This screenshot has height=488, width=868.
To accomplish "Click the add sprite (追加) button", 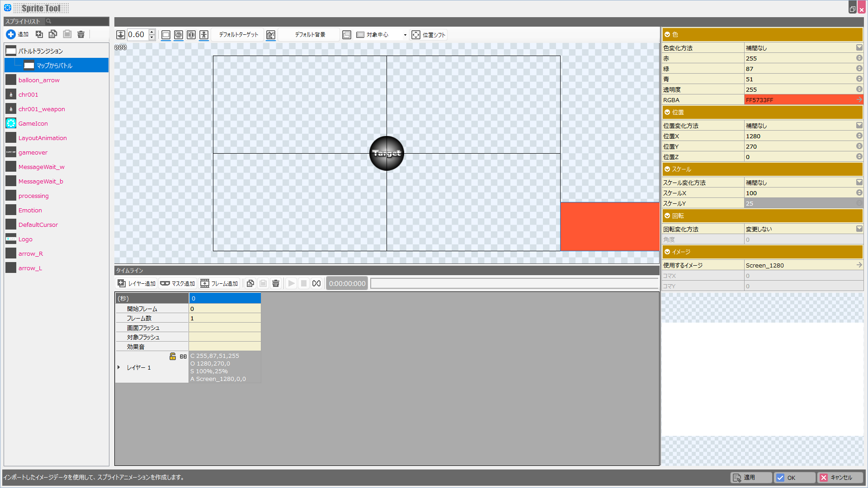I will [17, 34].
